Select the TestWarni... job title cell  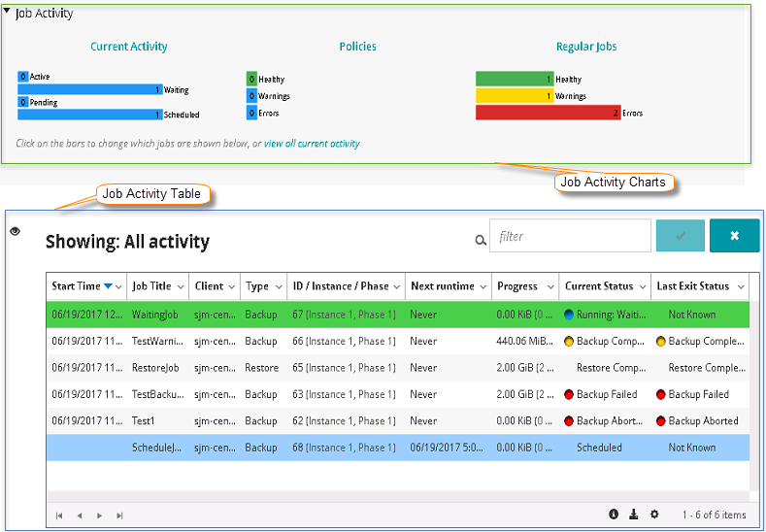tap(157, 341)
